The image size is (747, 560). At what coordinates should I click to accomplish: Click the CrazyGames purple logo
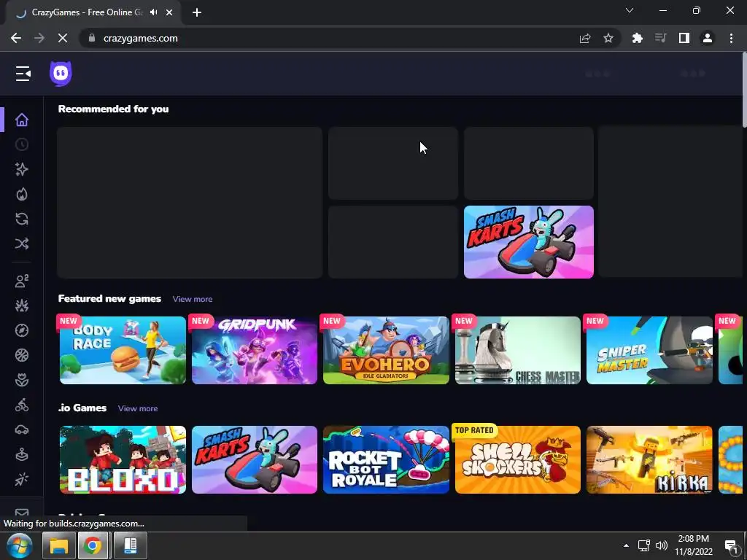[61, 74]
